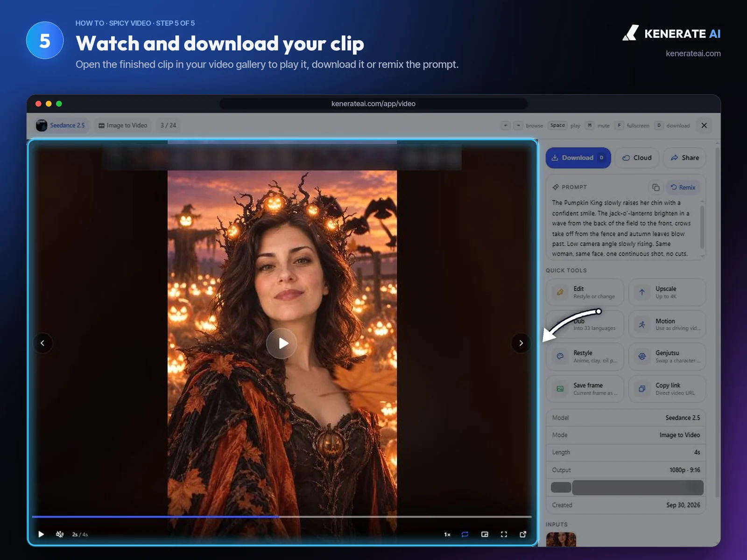Click the prompt text scrollbar
Image resolution: width=747 pixels, height=560 pixels.
[702, 226]
